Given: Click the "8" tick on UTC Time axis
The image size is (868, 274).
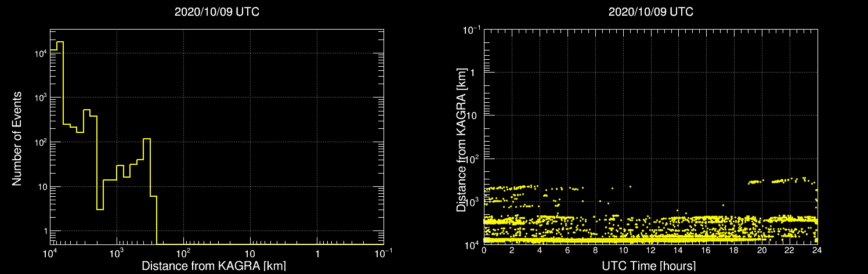Looking at the screenshot, I should pyautogui.click(x=595, y=250).
